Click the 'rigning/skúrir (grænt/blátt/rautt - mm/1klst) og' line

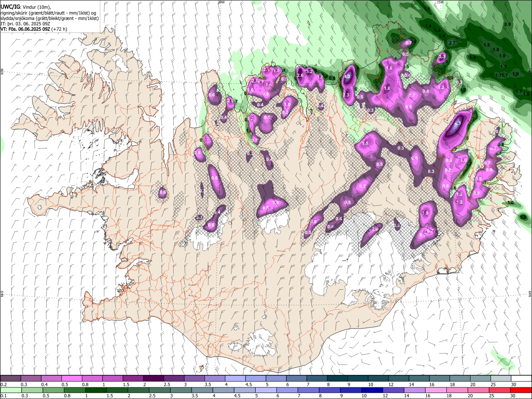click(x=48, y=13)
